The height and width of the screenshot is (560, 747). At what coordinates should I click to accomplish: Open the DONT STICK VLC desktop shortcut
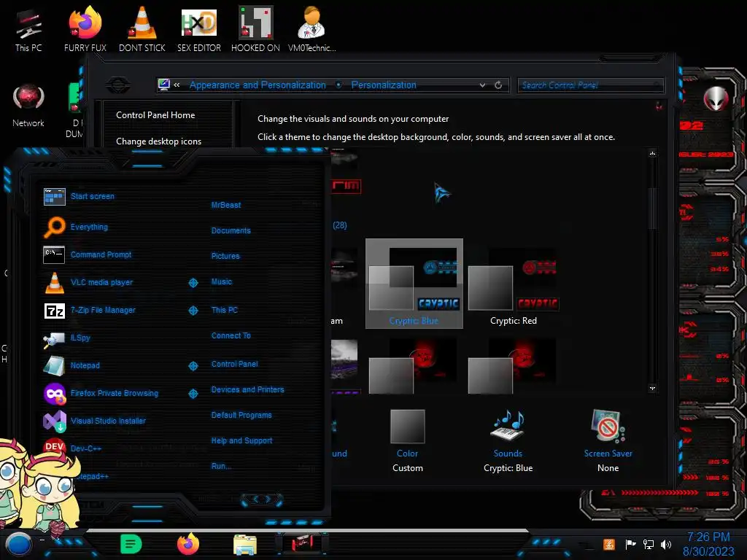(142, 29)
